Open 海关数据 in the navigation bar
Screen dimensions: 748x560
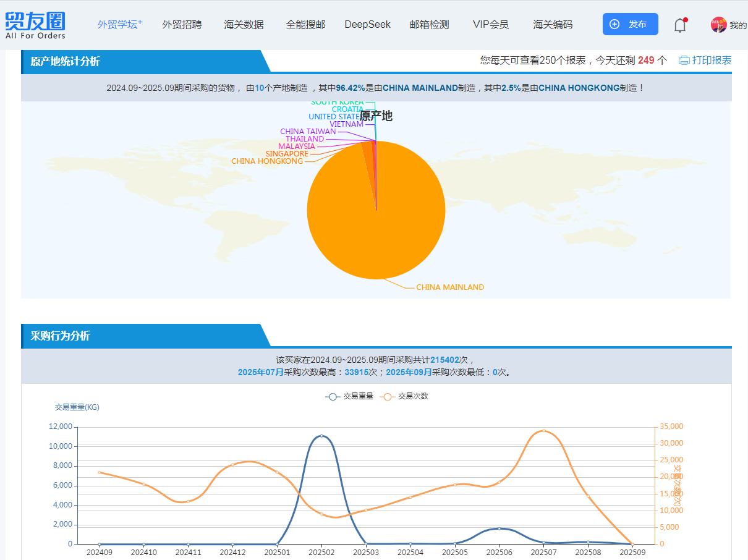(x=244, y=25)
